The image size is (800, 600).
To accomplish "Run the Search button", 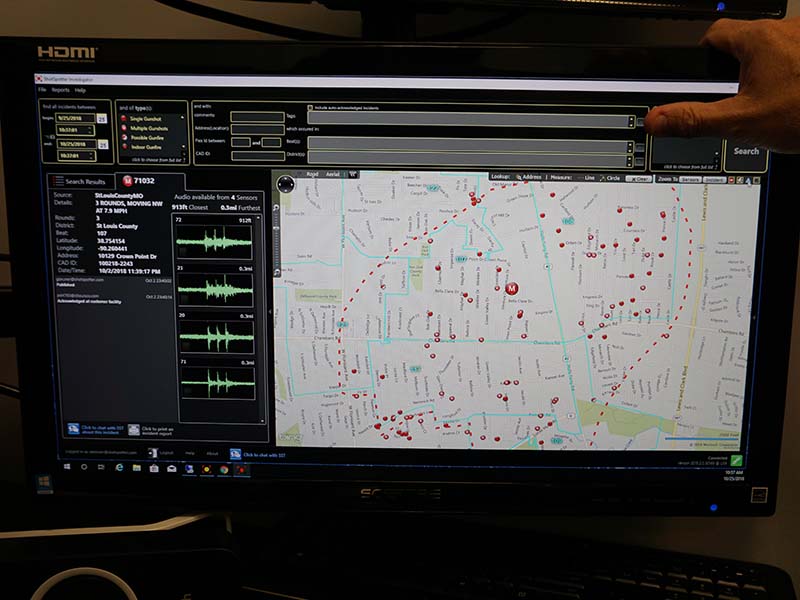I will click(746, 152).
